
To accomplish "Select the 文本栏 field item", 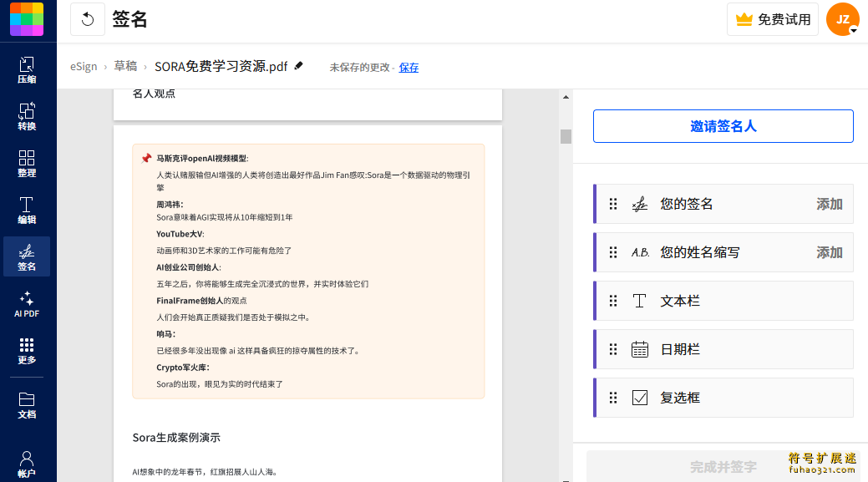I will 723,301.
